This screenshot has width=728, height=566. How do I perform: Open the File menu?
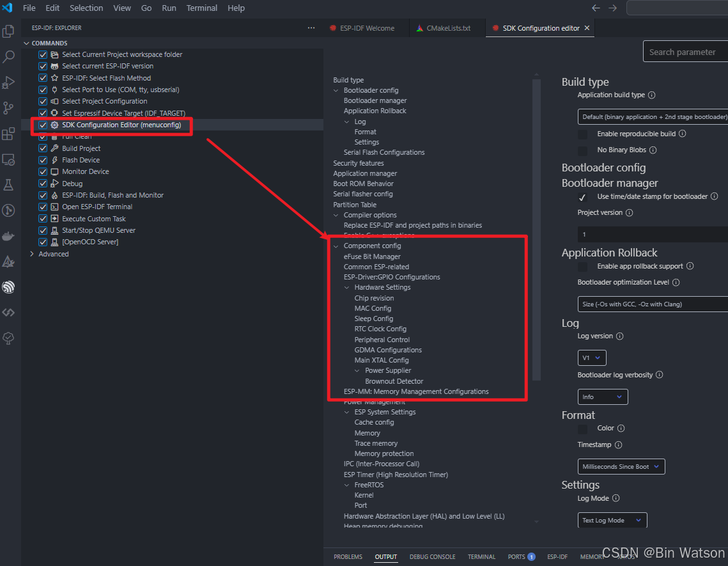point(29,8)
